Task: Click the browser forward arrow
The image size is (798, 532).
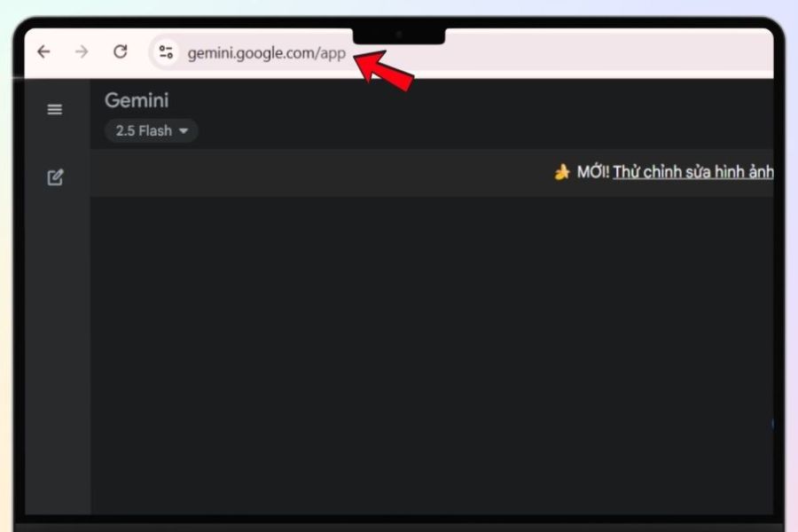Action: point(82,51)
